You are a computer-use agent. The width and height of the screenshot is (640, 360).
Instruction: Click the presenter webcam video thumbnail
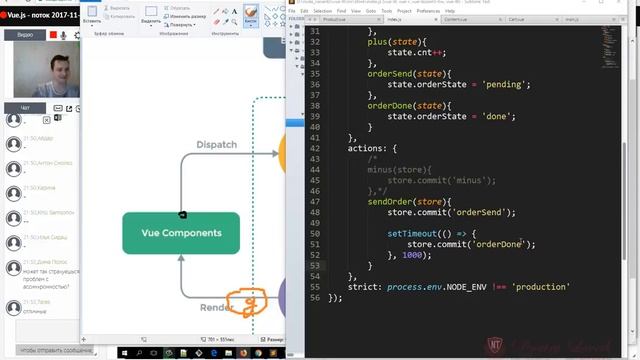tap(47, 69)
